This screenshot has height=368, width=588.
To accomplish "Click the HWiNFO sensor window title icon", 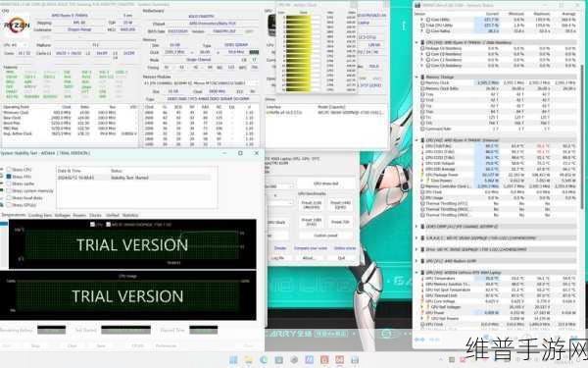I will (x=417, y=5).
